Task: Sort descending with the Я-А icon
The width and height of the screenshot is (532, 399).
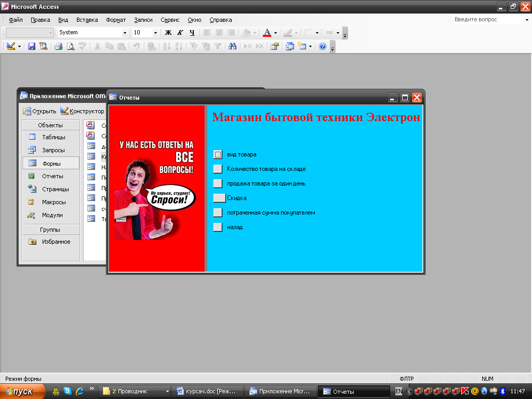Action: pos(179,46)
